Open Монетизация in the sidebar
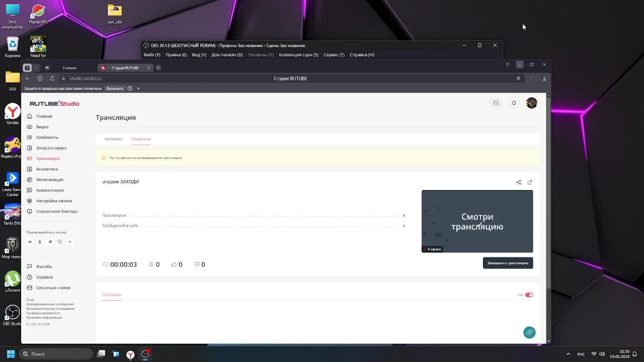Image resolution: width=644 pixels, height=362 pixels. (49, 179)
